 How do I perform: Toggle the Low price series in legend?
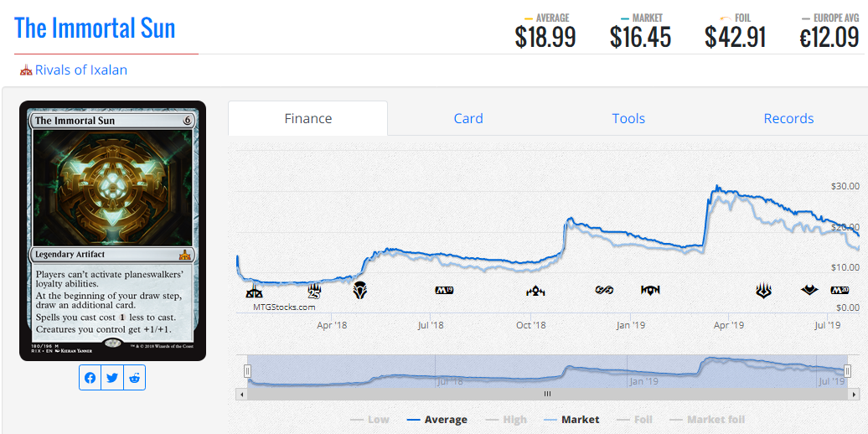tap(369, 420)
